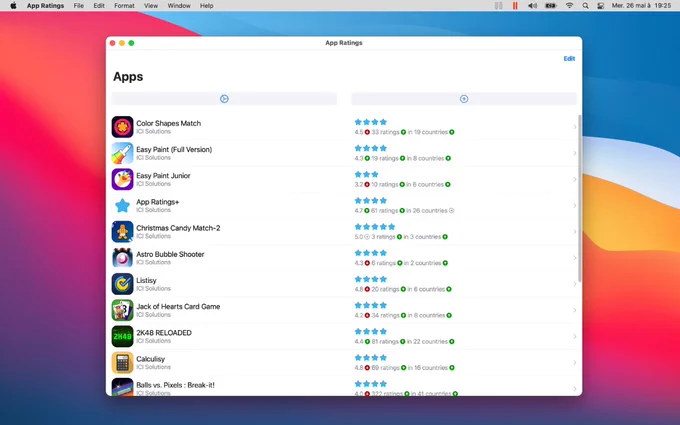Open the Apple menu
Screen dimensions: 680x425
pos(13,6)
